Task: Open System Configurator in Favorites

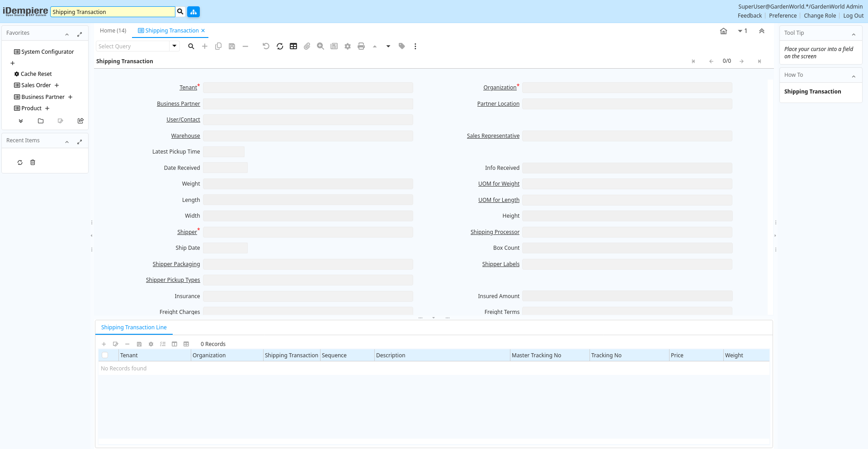Action: pos(47,52)
